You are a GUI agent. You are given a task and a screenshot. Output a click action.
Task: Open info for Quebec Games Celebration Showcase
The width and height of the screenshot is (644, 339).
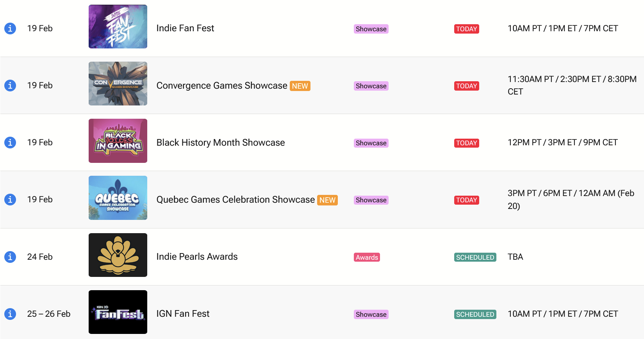[10, 200]
